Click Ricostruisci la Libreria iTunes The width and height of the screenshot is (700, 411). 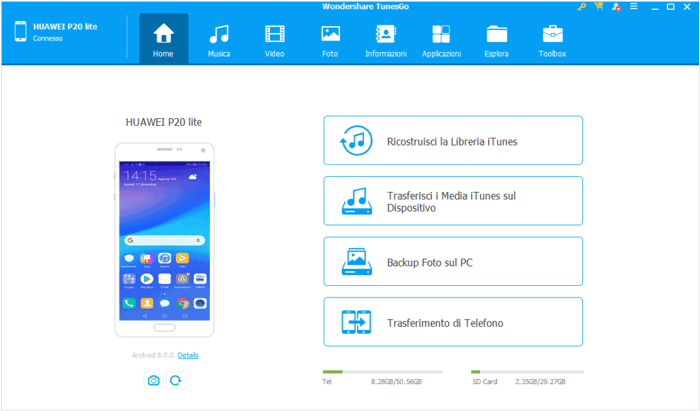pyautogui.click(x=453, y=141)
